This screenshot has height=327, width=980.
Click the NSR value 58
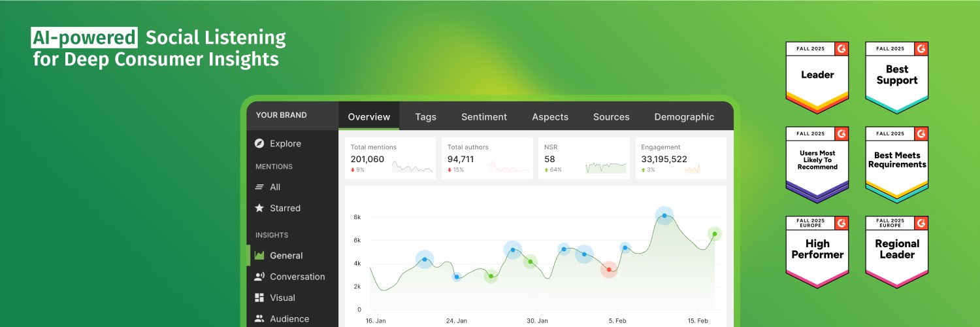[549, 159]
